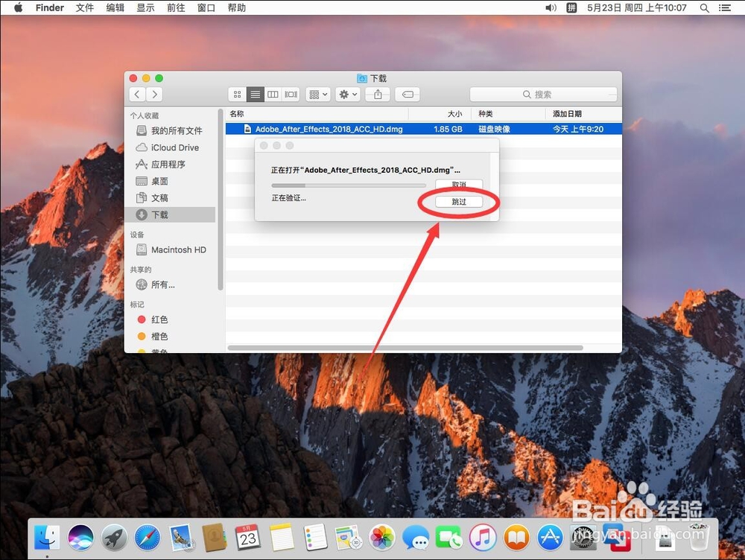Click the volume icon in menu bar
Screen dimensions: 745x560
[x=551, y=7]
